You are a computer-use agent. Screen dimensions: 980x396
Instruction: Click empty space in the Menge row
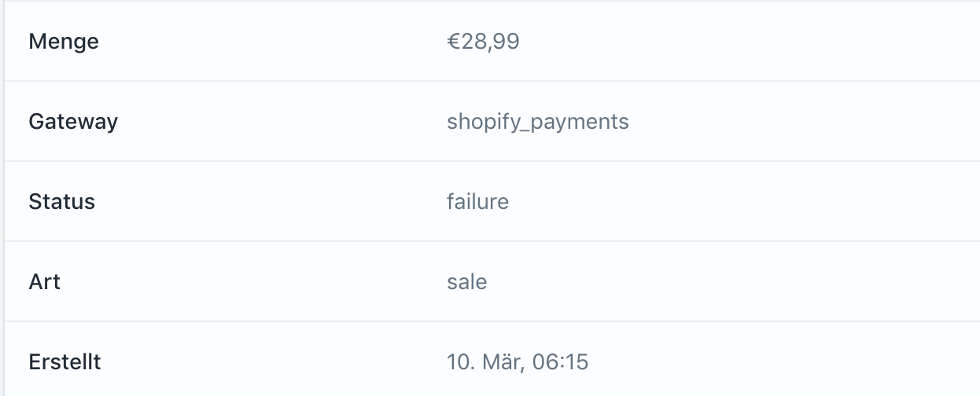(x=747, y=41)
